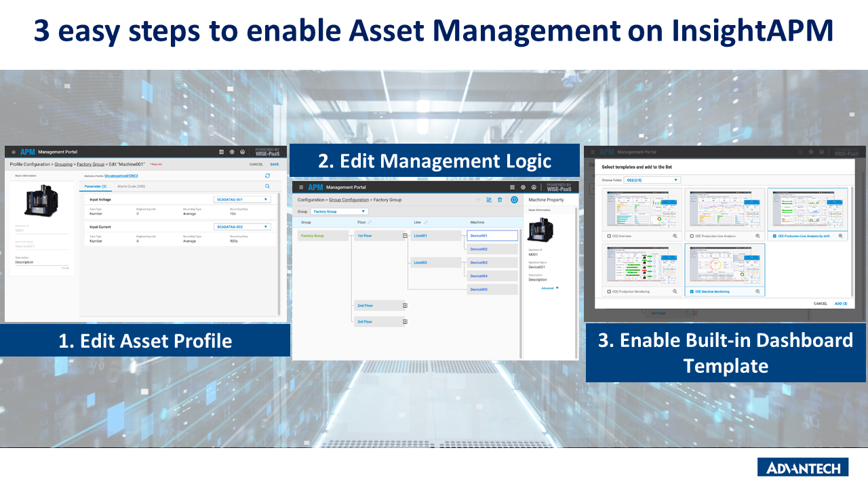Check the OEE Production Monitoring checkbox
Image resolution: width=868 pixels, height=488 pixels.
608,291
